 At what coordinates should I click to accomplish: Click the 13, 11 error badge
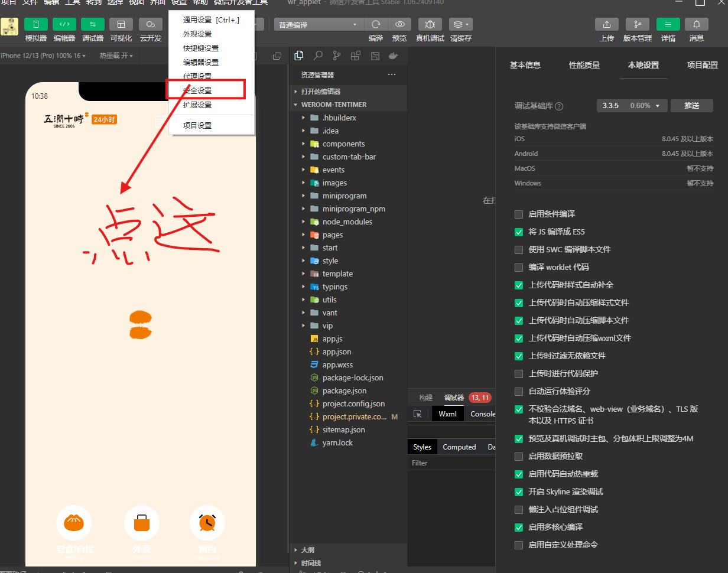(x=479, y=398)
